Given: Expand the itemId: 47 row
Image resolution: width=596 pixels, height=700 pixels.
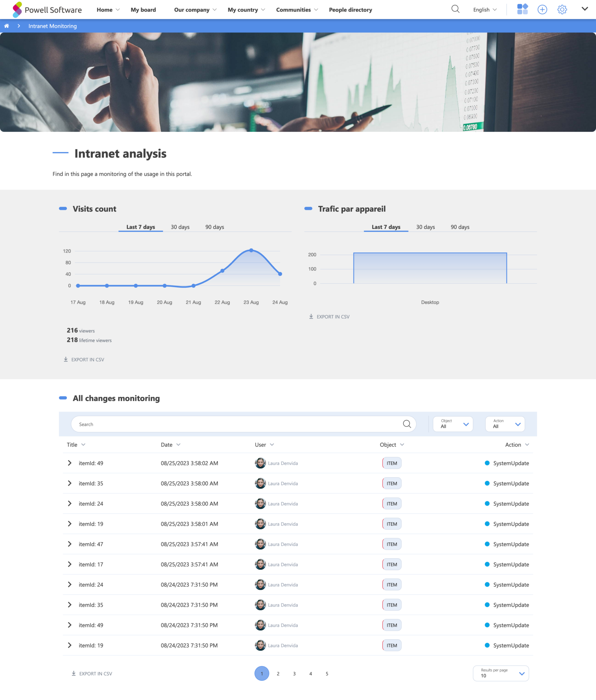Looking at the screenshot, I should (70, 544).
